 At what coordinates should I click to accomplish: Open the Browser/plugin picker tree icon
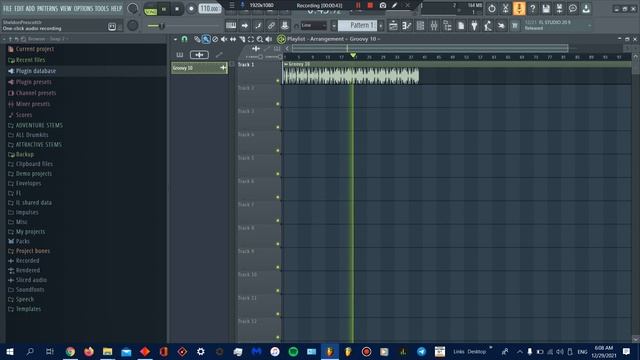(x=447, y=26)
